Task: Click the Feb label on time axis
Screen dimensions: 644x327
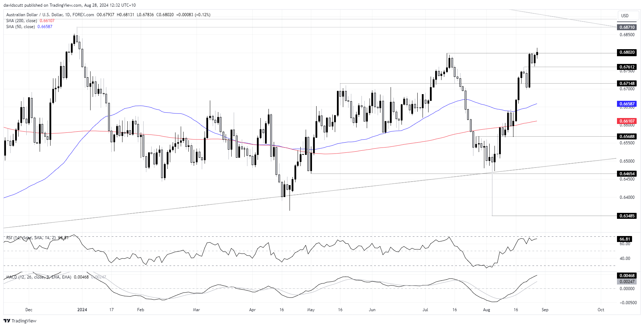Action: (x=140, y=310)
